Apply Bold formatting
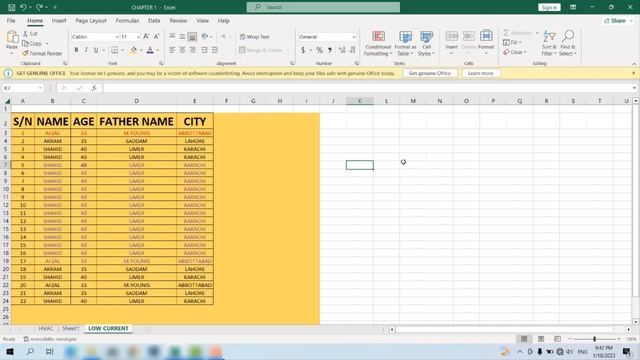 pos(76,50)
